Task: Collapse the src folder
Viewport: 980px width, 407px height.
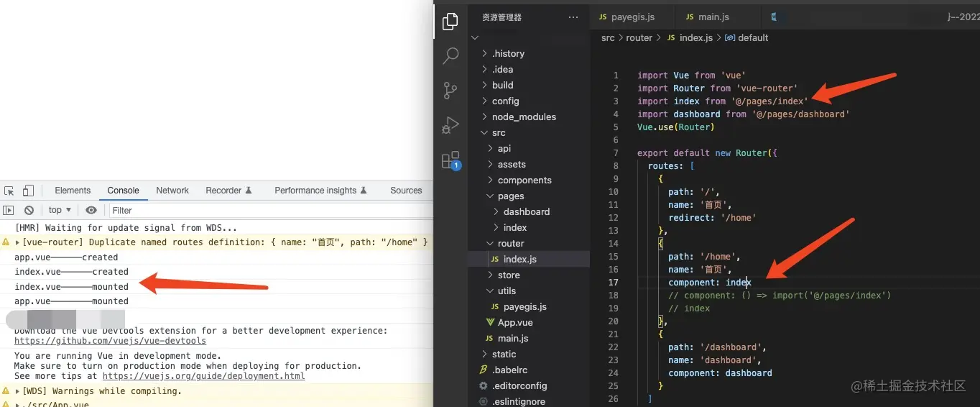Action: click(x=485, y=132)
